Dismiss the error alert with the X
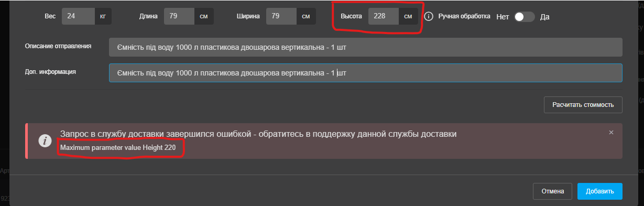This screenshot has width=644, height=206. pyautogui.click(x=611, y=133)
